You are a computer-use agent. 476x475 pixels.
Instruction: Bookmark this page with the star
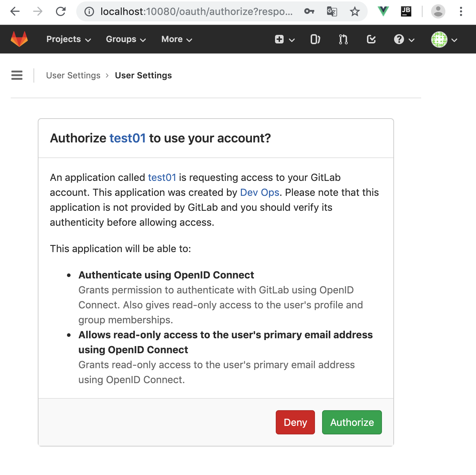coord(355,12)
